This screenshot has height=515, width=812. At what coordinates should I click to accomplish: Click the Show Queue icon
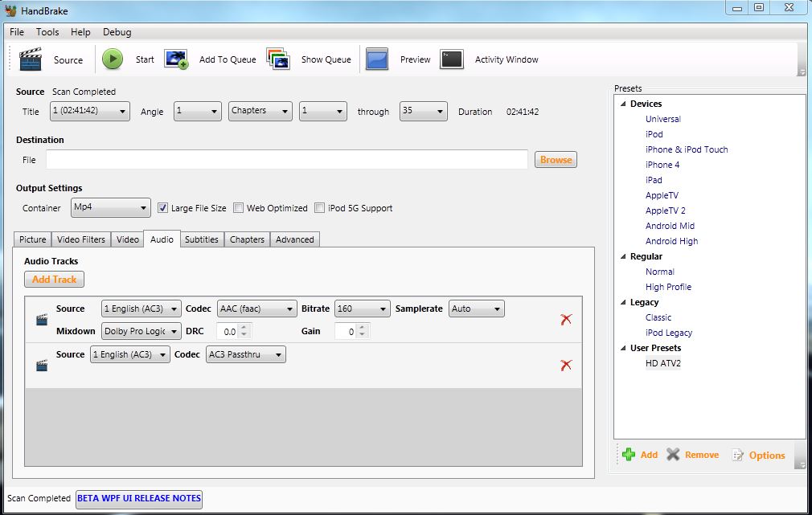point(278,59)
